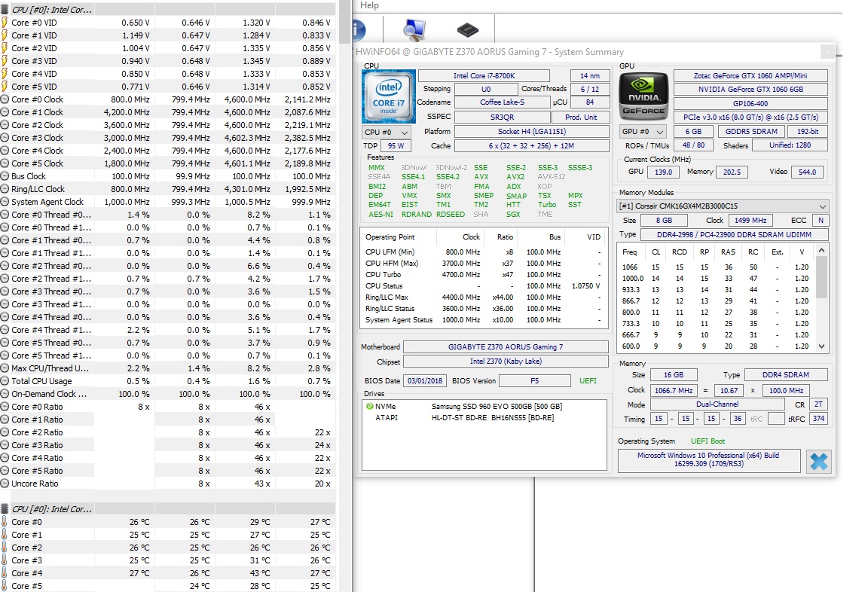Click the icon beside Ring/LLC Clock
This screenshot has width=868, height=592.
pyautogui.click(x=5, y=189)
